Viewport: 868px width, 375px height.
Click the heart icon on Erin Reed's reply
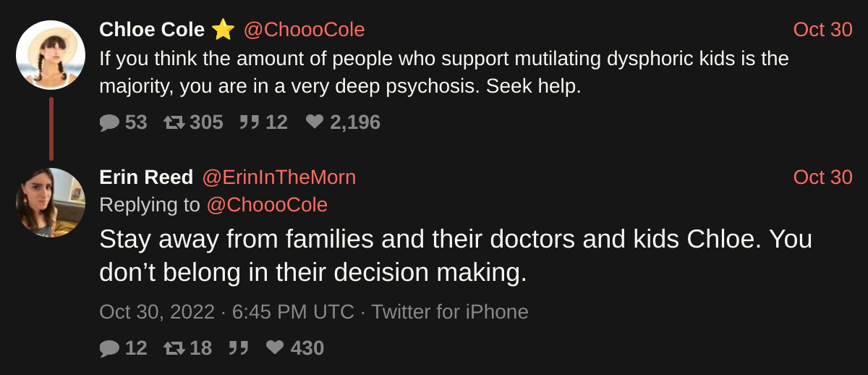(275, 349)
